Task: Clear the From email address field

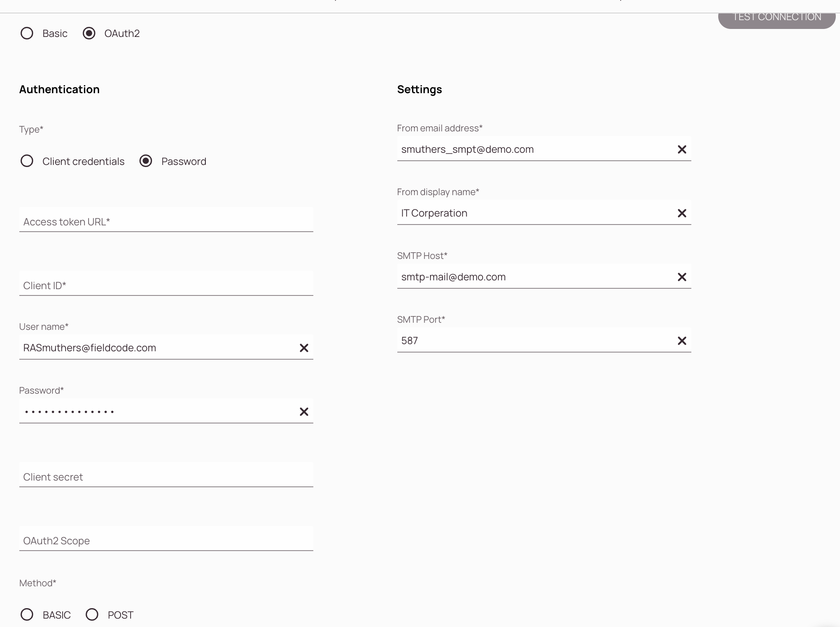Action: coord(682,149)
